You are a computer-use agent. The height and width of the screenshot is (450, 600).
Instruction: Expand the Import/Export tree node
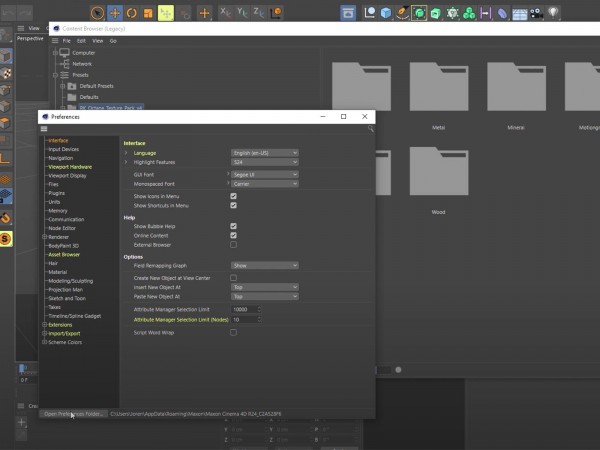44,333
